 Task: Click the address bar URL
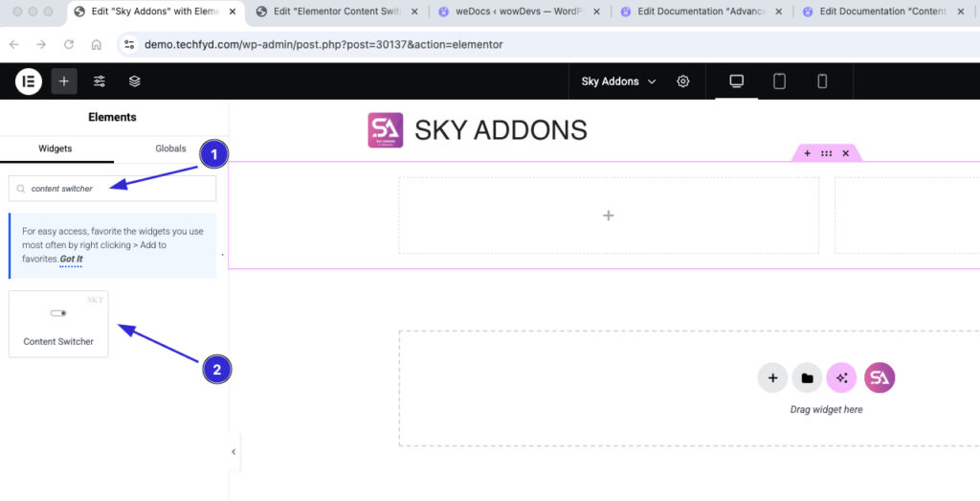click(x=323, y=44)
